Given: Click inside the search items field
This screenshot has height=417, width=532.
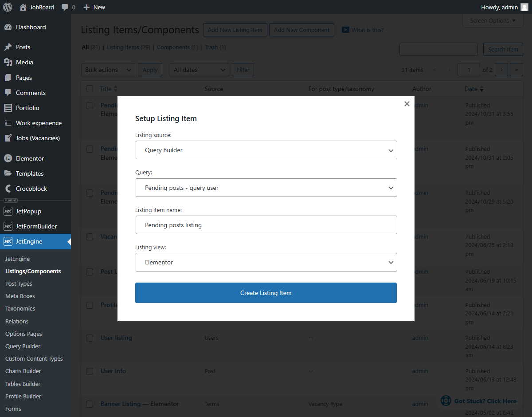Looking at the screenshot, I should click(438, 49).
